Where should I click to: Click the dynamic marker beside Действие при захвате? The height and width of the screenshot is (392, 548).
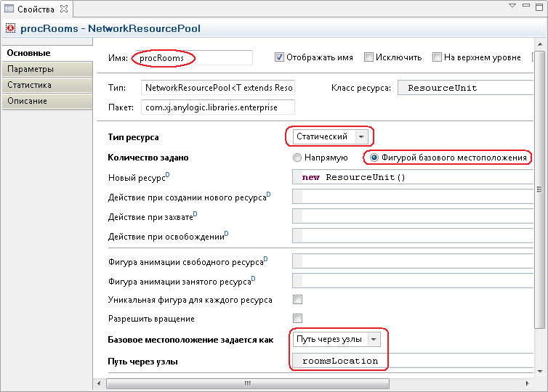pos(195,213)
